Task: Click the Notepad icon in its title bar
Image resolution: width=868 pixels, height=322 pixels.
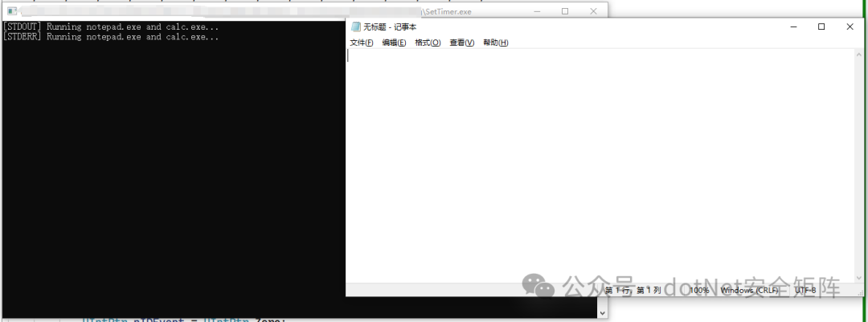Action: 356,26
